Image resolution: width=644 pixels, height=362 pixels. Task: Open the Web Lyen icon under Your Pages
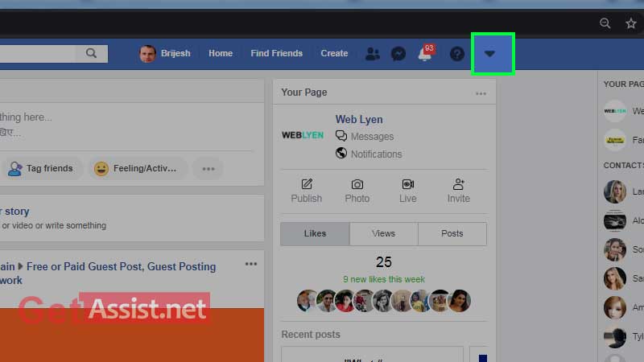coord(615,111)
